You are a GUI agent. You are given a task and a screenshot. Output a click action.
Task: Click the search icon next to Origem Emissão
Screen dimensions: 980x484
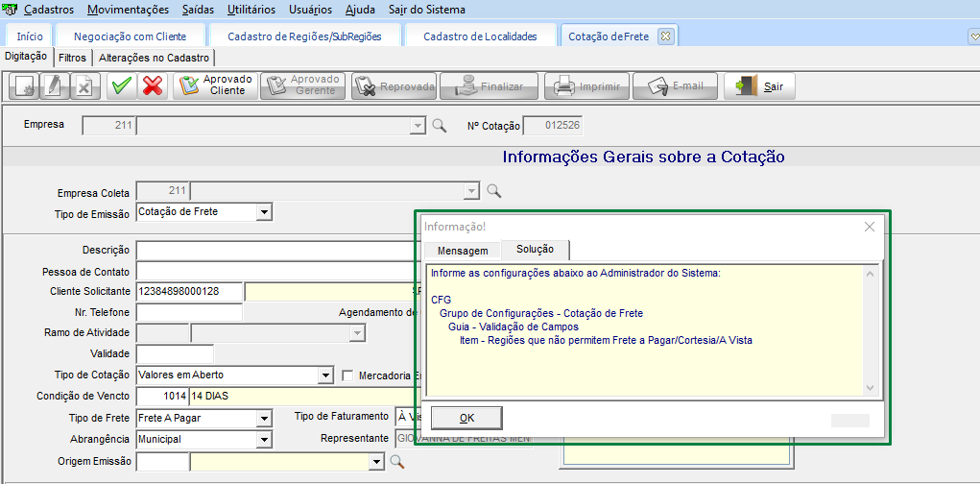pos(397,462)
